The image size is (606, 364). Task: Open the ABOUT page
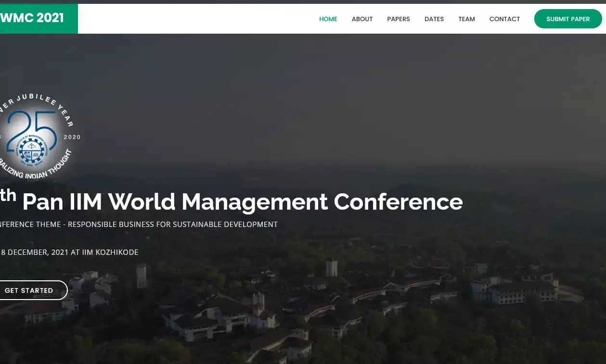point(362,19)
